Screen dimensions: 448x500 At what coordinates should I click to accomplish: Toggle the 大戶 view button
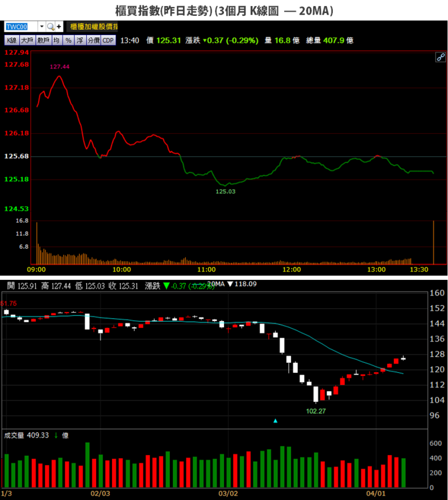tap(27, 40)
